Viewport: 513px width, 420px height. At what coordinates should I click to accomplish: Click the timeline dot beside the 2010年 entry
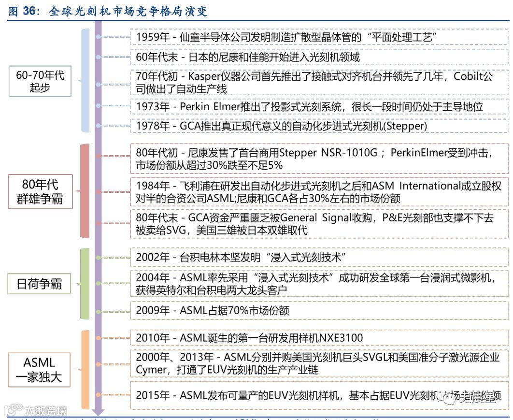(x=98, y=337)
